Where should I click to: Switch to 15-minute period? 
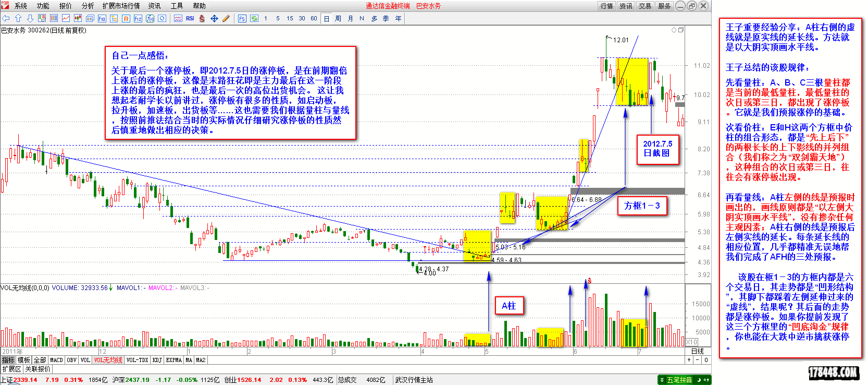coord(290,18)
